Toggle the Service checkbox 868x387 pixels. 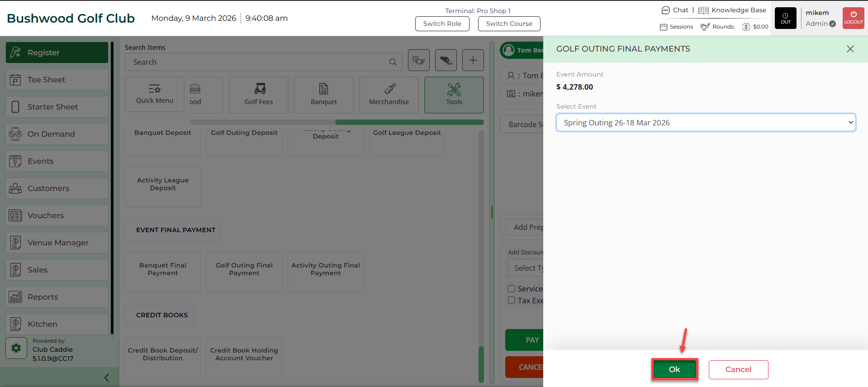512,289
